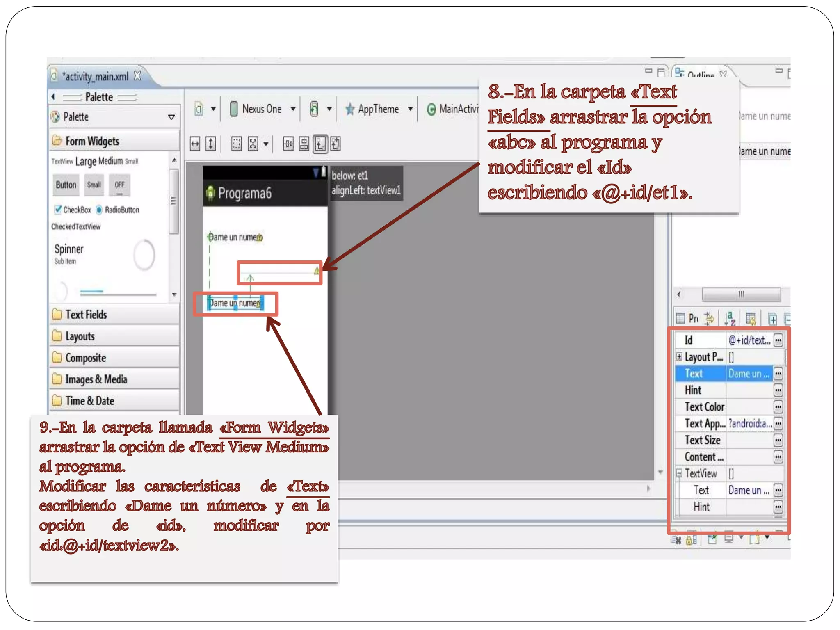This screenshot has width=840, height=630.
Task: Open the Text Fields palette folder
Action: pos(86,315)
